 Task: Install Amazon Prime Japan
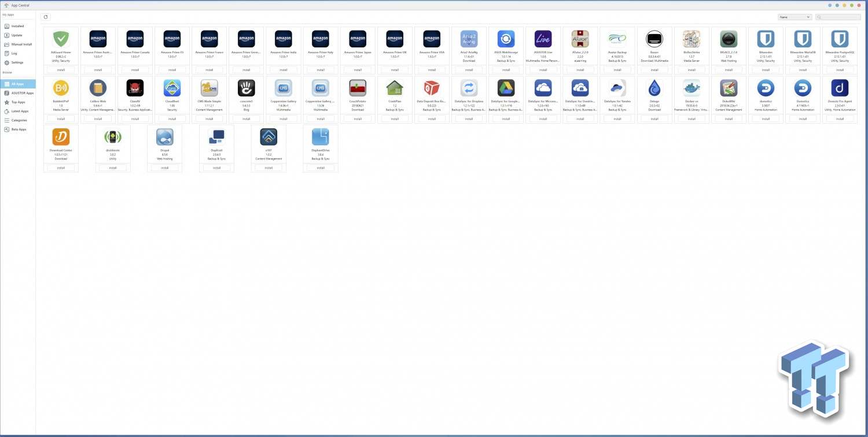pos(358,69)
